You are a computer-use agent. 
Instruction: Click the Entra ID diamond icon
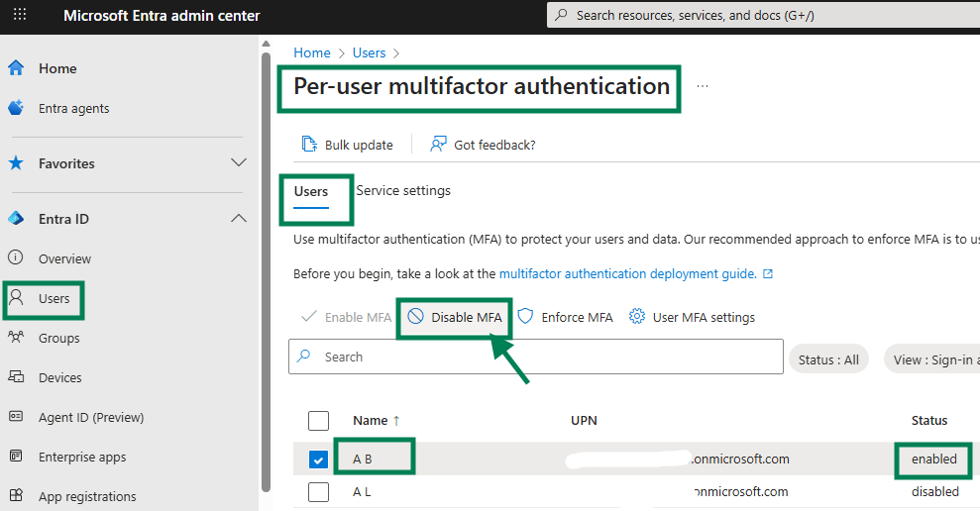[16, 219]
